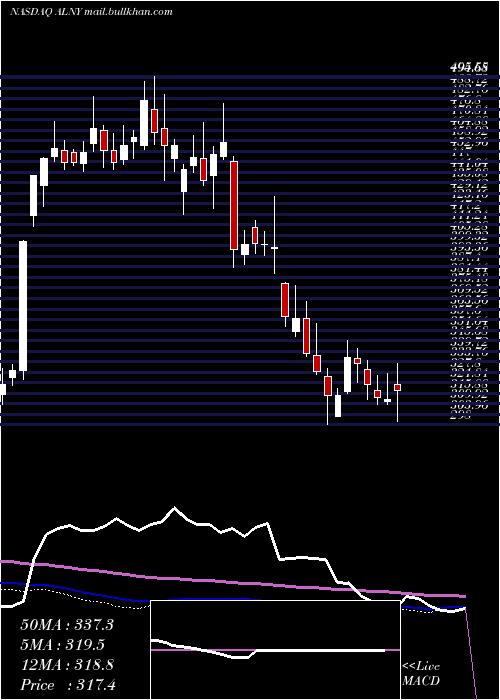Image resolution: width=500 pixels, height=700 pixels.
Task: Click the 50MA : 337.3 value label
Action: point(67,625)
